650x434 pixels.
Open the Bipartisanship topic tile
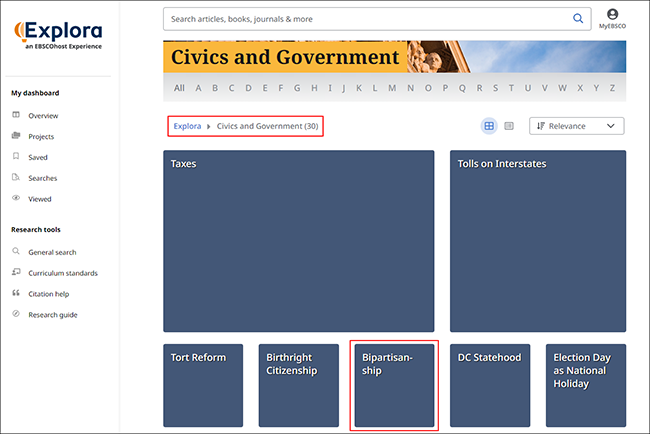point(394,385)
